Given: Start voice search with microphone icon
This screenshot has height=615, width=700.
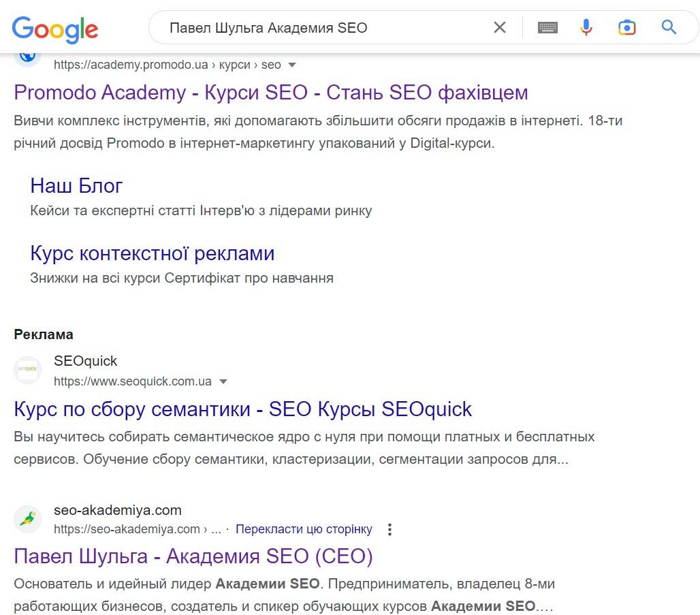Looking at the screenshot, I should 586,27.
